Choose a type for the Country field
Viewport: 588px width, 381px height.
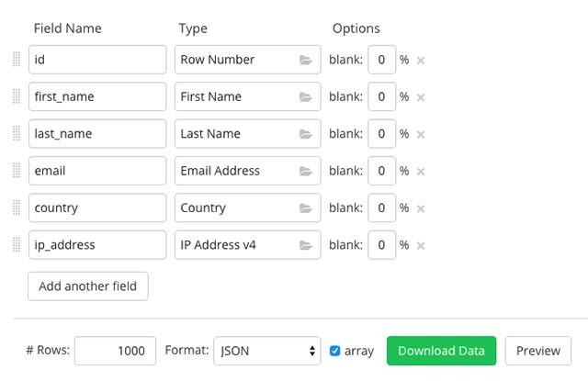(x=247, y=207)
